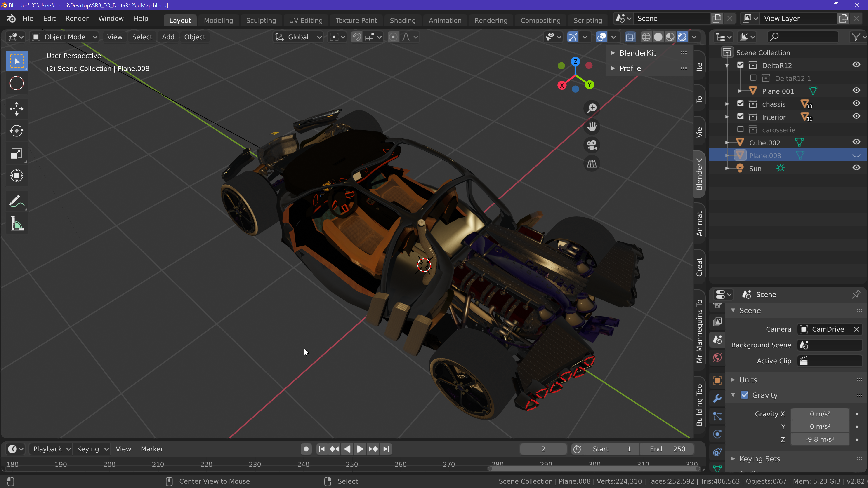868x488 pixels.
Task: Uncheck the Gravity checkbox
Action: pyautogui.click(x=745, y=395)
